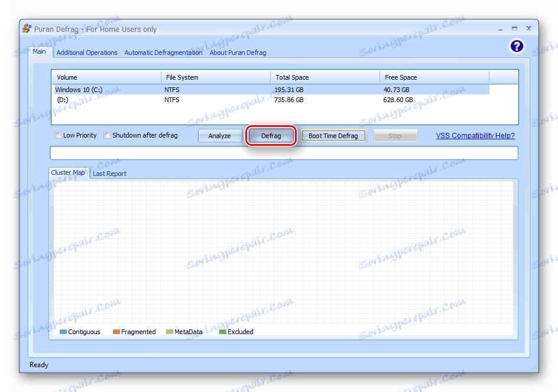Click the yellow MetaData legend swatch
The width and height of the screenshot is (558, 392).
click(x=170, y=332)
